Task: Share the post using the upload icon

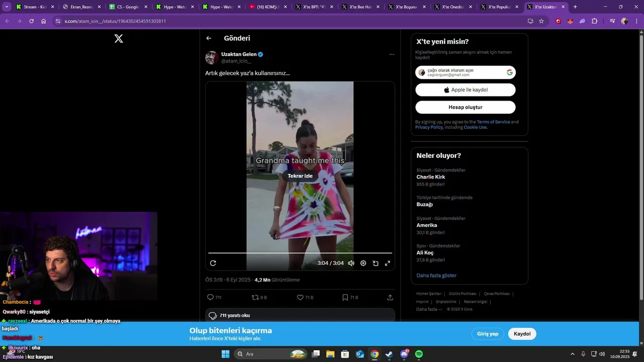Action: click(x=390, y=298)
